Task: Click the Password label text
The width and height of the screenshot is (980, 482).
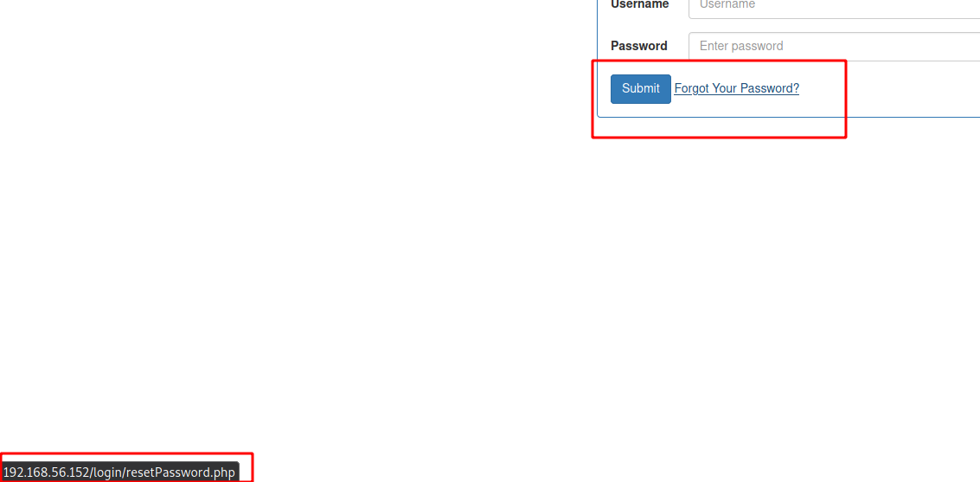Action: (x=638, y=46)
